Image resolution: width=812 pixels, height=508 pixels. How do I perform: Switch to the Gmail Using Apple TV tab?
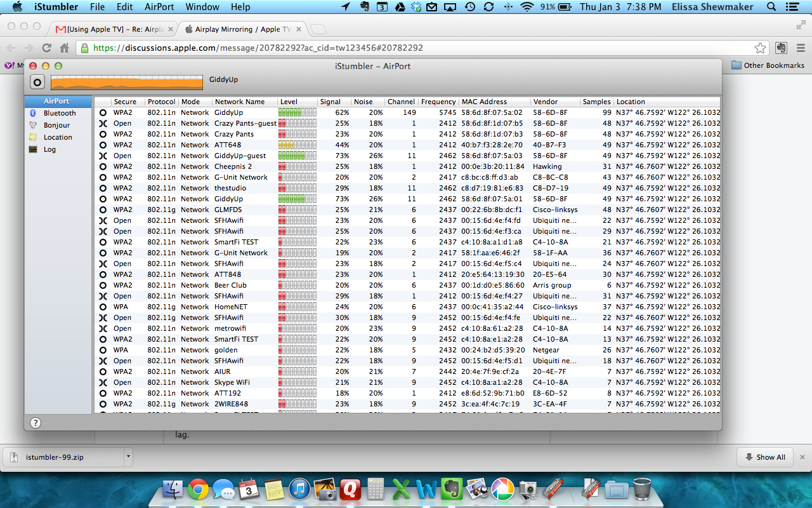(x=113, y=29)
